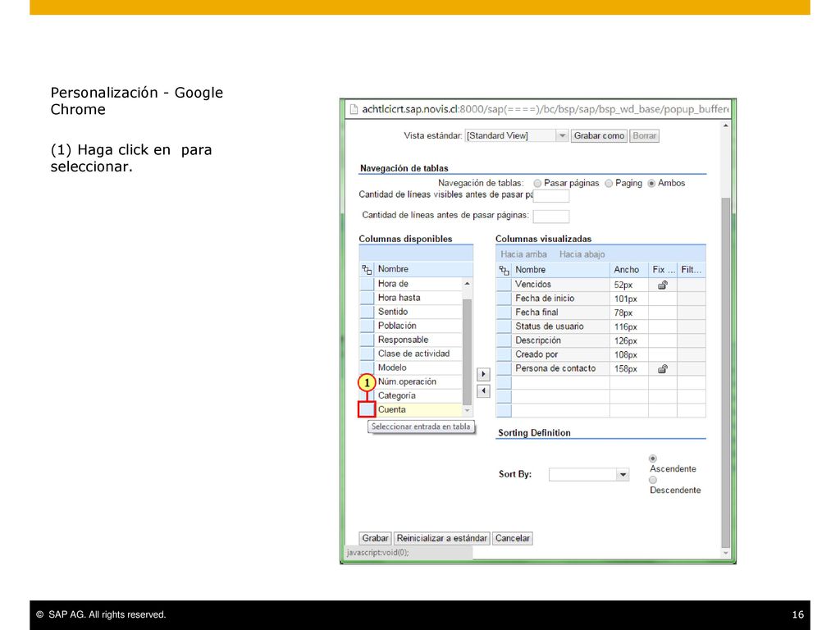Screen dimensions: 840x630
Task: Select the row marker for Vencidos
Action: click(504, 285)
